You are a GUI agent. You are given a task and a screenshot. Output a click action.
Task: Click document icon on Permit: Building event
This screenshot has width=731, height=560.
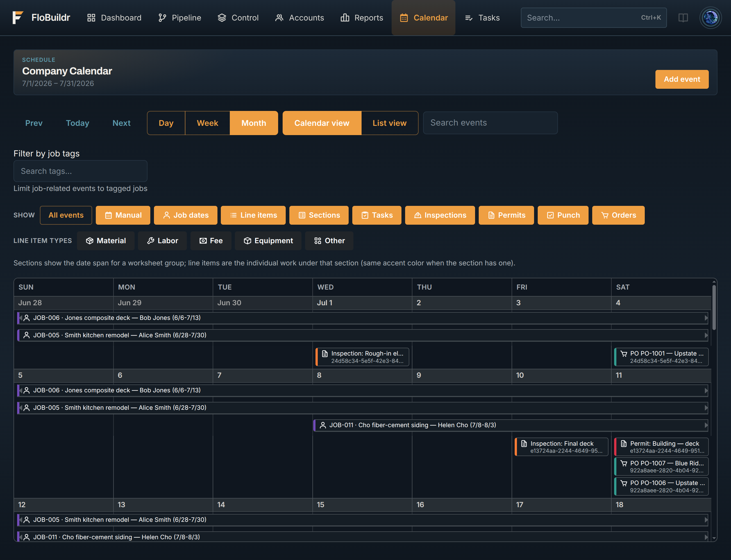(624, 444)
